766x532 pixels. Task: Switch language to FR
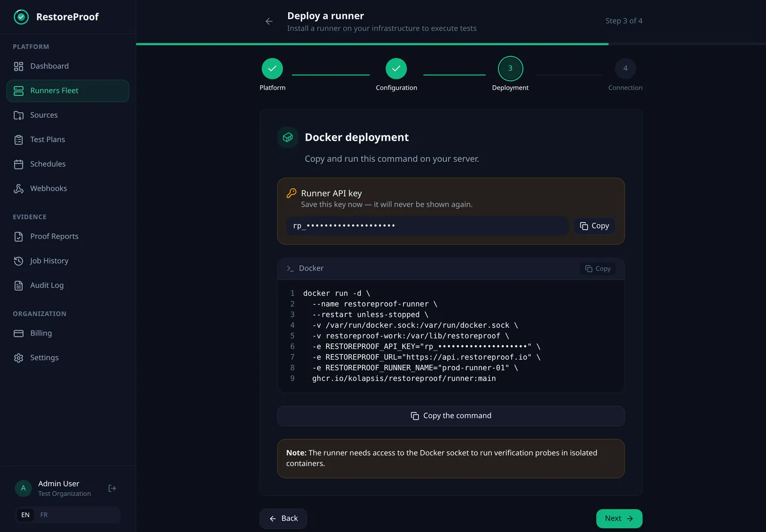tap(44, 515)
